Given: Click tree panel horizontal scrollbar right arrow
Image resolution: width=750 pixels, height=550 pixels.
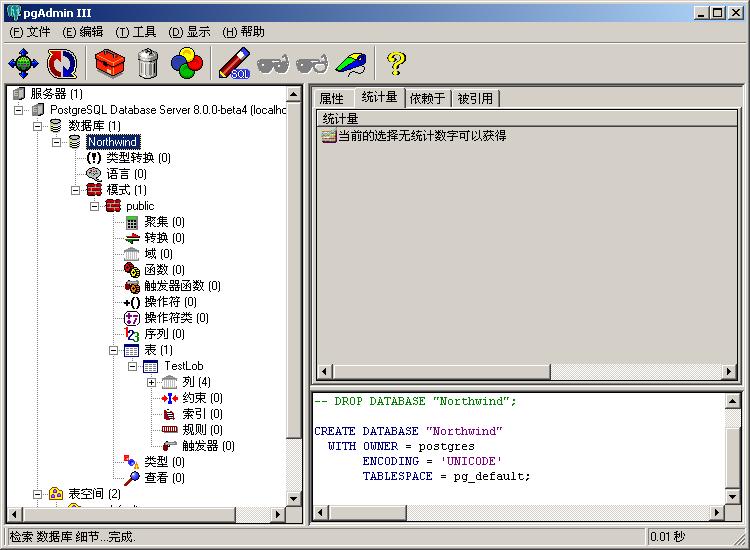Looking at the screenshot, I should click(x=277, y=515).
